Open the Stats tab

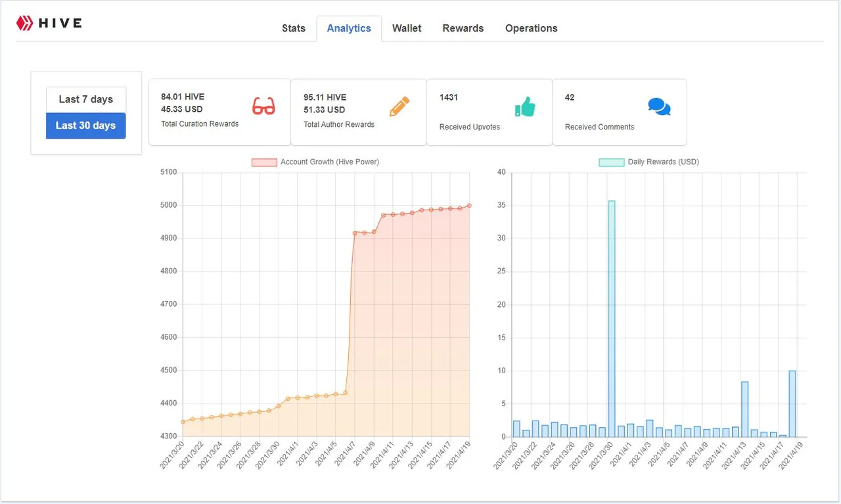pos(293,28)
